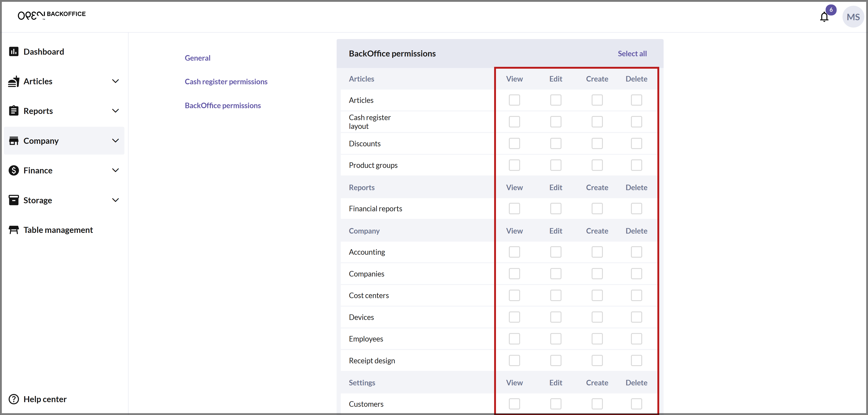
Task: Open the MS user avatar menu
Action: pos(853,17)
